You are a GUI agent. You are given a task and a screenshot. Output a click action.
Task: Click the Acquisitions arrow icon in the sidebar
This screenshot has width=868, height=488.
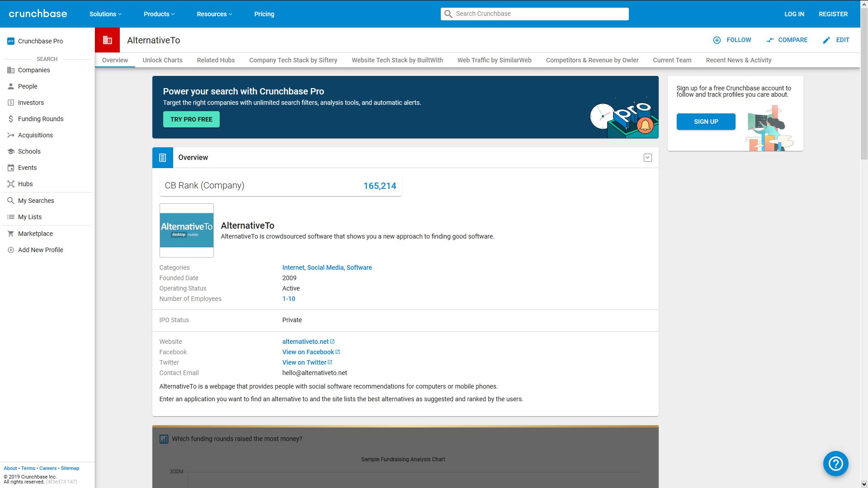tap(11, 135)
